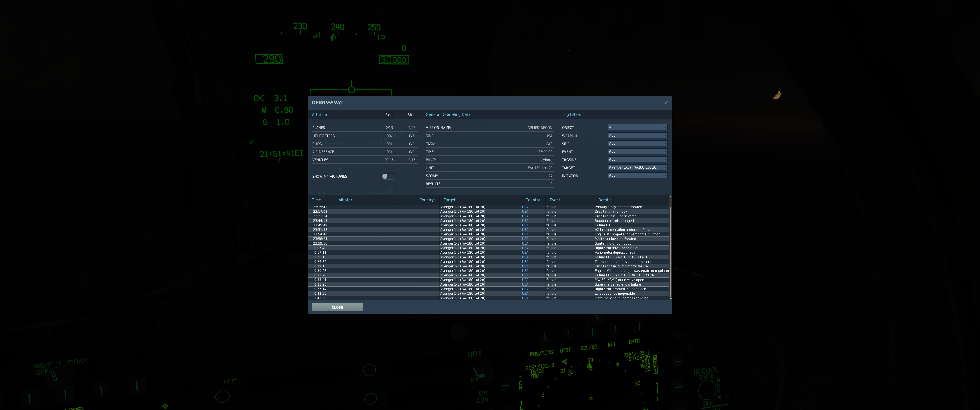The height and width of the screenshot is (410, 980).
Task: Click the pilot name Cyborg
Action: tap(546, 160)
